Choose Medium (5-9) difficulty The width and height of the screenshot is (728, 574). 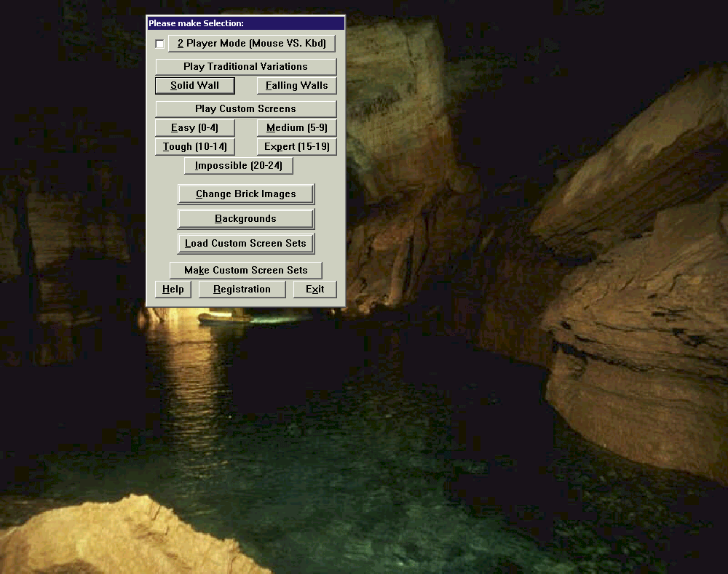(297, 127)
